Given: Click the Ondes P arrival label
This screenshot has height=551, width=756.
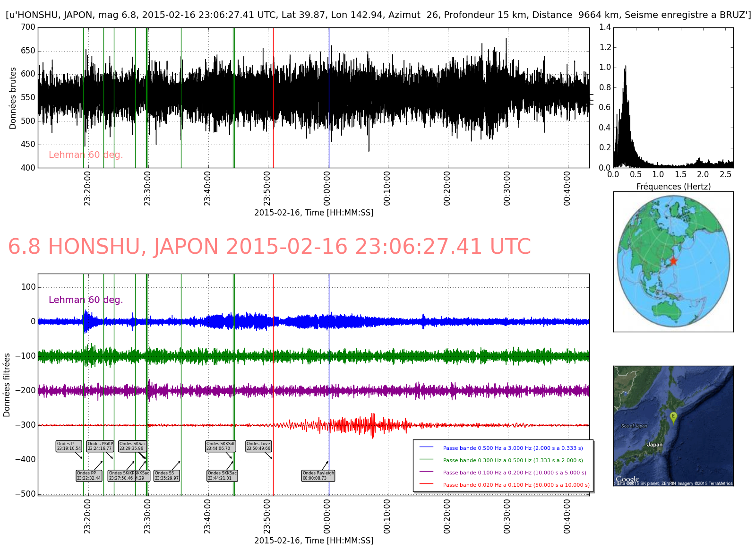Looking at the screenshot, I should pos(69,446).
